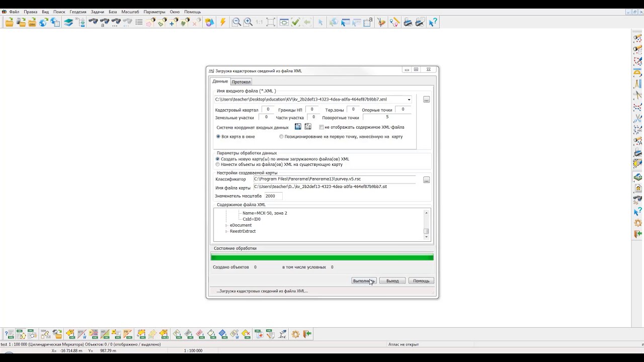Click the XML content panel scrollbar
The width and height of the screenshot is (644, 362).
(x=426, y=225)
